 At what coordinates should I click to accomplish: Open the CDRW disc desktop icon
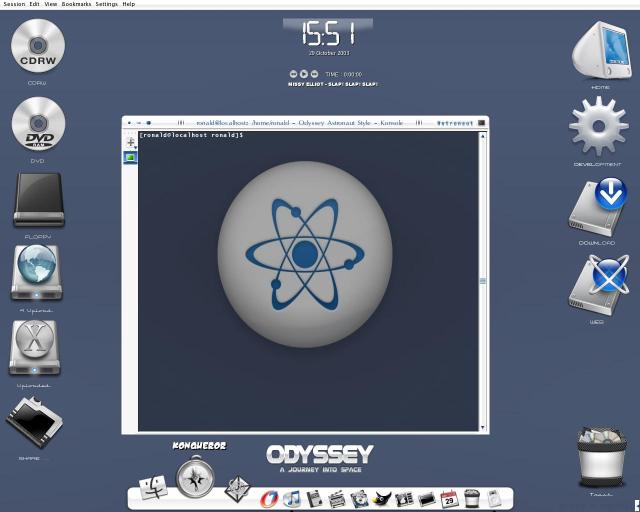(x=38, y=46)
